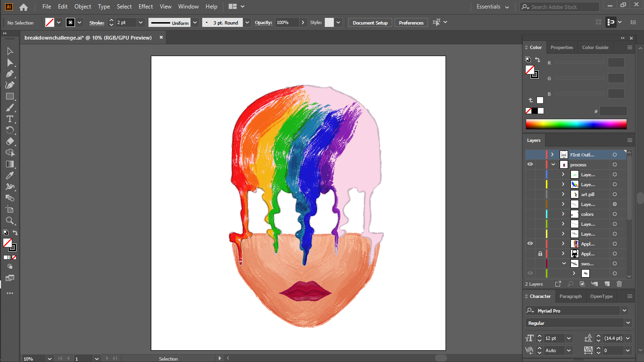Expand the First Outl... layer
This screenshot has width=644, height=362.
[x=553, y=155]
